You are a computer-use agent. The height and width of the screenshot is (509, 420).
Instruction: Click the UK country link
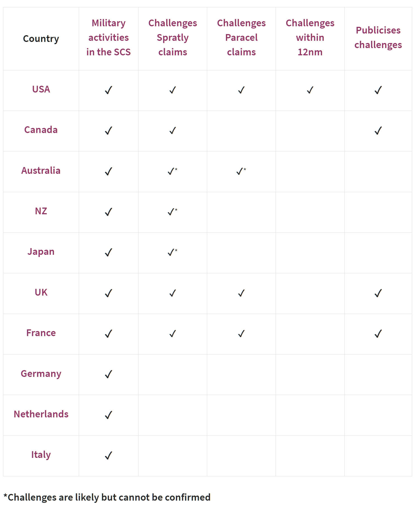(x=41, y=292)
